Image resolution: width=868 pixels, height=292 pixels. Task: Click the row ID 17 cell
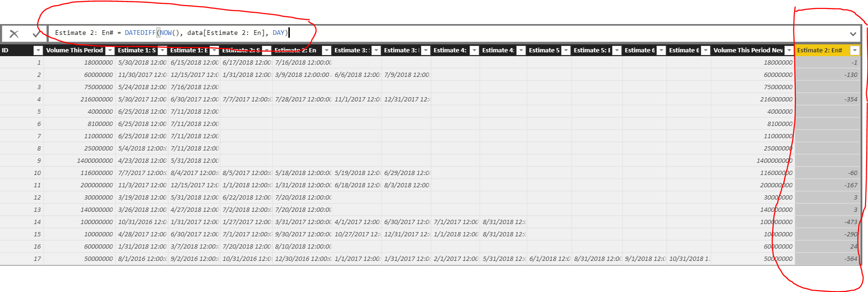click(22, 259)
